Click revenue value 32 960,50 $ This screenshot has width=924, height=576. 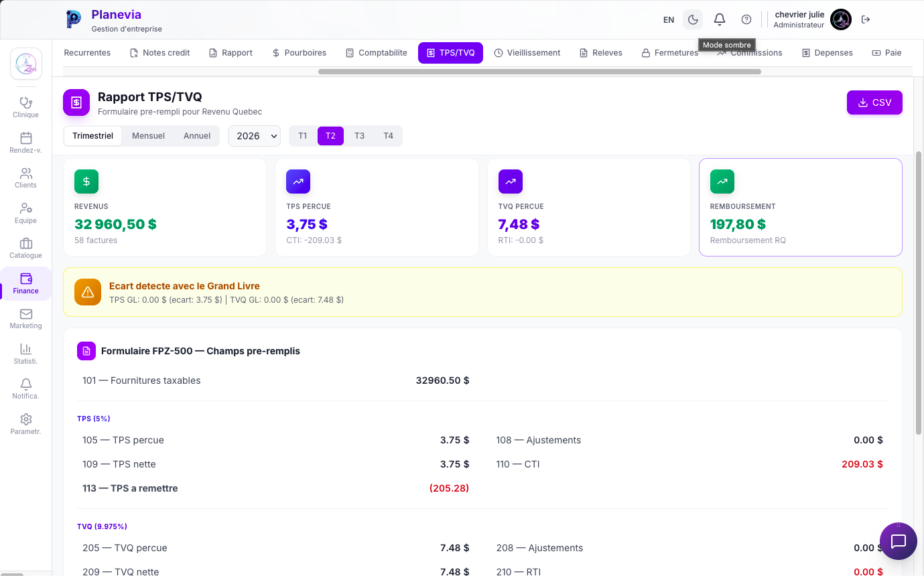pyautogui.click(x=116, y=224)
